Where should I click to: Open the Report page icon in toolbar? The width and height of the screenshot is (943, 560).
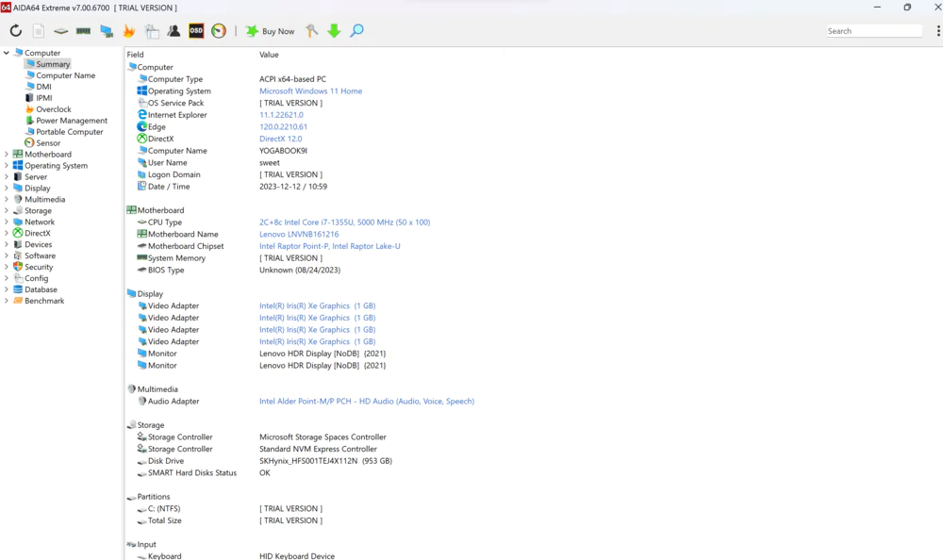coord(39,31)
